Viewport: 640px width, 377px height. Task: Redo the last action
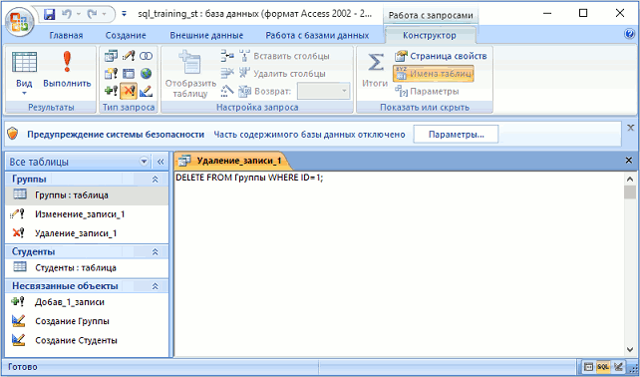pos(91,15)
